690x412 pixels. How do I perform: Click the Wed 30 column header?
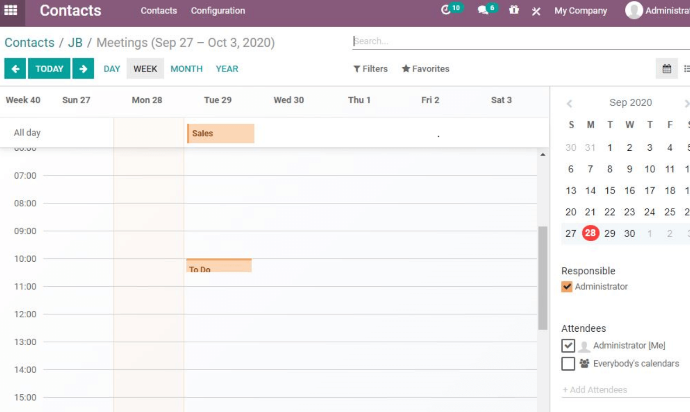click(289, 100)
